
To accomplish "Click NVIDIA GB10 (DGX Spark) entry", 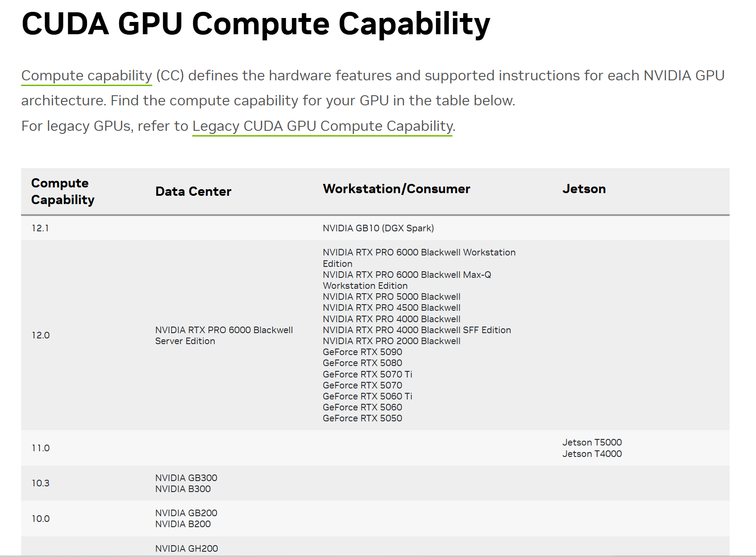I will (x=378, y=228).
